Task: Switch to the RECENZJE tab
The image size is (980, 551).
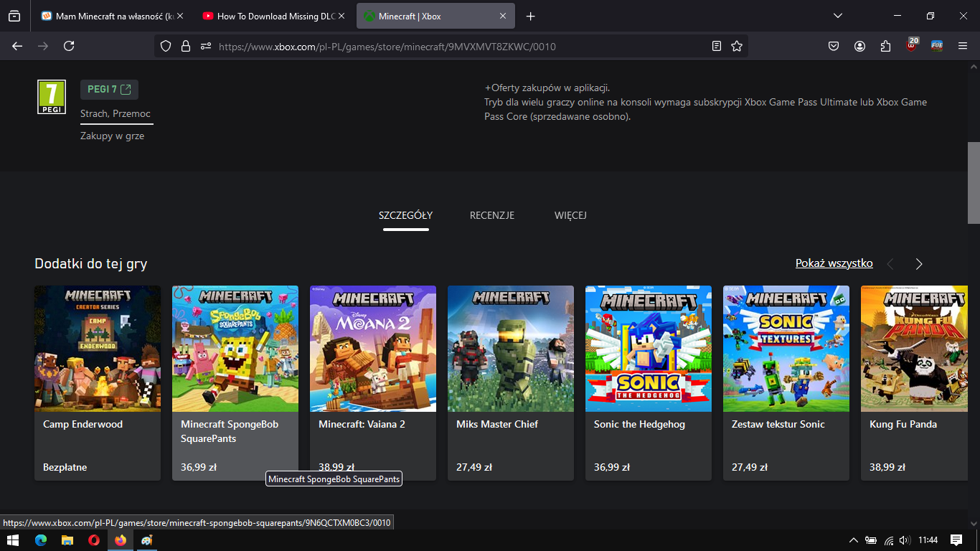Action: 491,215
